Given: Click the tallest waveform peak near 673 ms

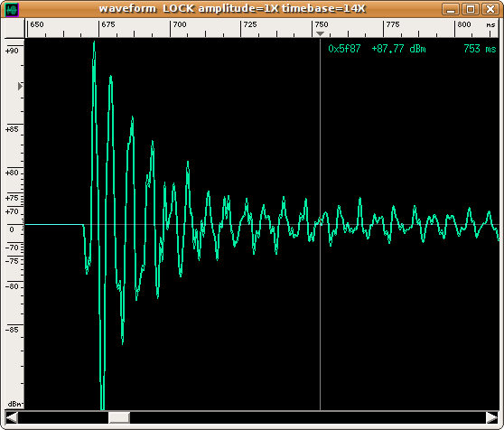Looking at the screenshot, I should point(94,43).
